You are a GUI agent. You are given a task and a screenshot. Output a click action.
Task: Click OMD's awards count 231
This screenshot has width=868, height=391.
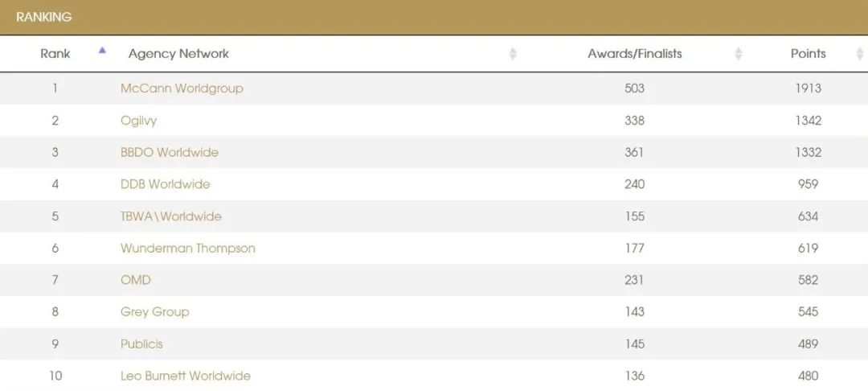[634, 280]
